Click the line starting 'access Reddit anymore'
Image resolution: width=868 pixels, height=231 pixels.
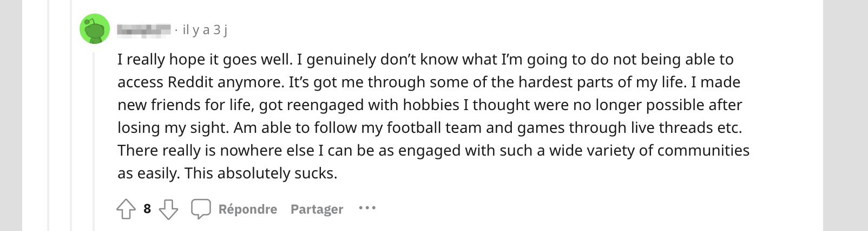point(429,82)
